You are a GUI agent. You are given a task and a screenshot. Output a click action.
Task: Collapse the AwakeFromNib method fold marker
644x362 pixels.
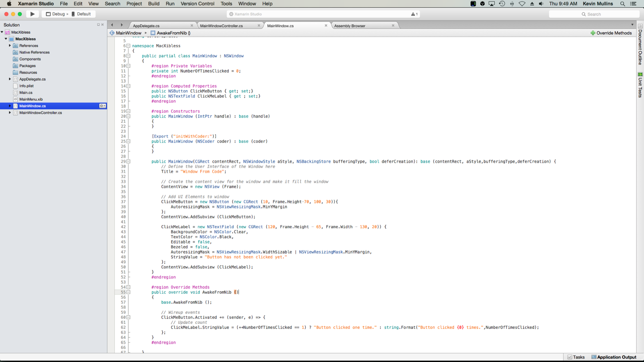[128, 292]
